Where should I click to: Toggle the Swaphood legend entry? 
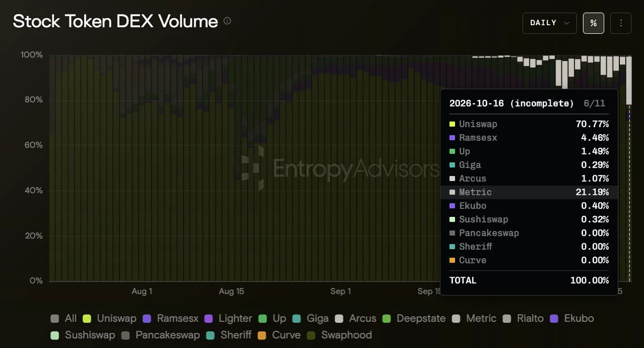[x=339, y=335]
